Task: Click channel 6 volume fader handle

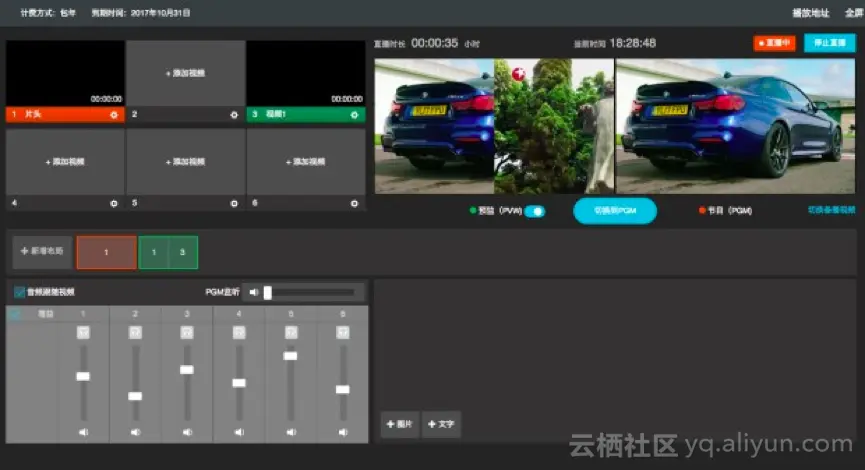Action: (x=343, y=389)
